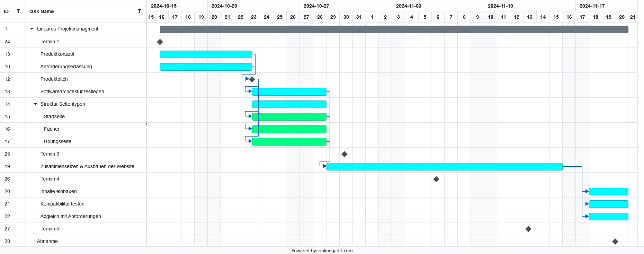Click the Zusammensetzen & Ausbauen task bar
Viewport: 644px width, 254px height.
(444, 167)
